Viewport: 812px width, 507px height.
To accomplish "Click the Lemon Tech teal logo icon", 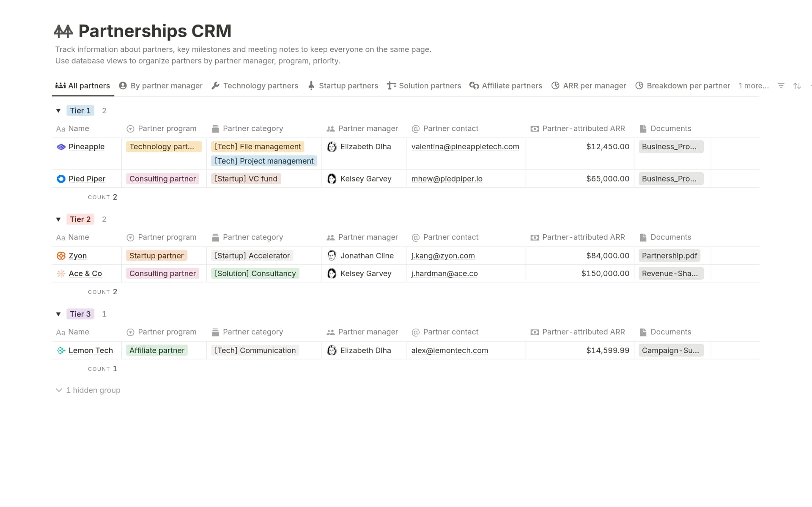I will pos(61,351).
